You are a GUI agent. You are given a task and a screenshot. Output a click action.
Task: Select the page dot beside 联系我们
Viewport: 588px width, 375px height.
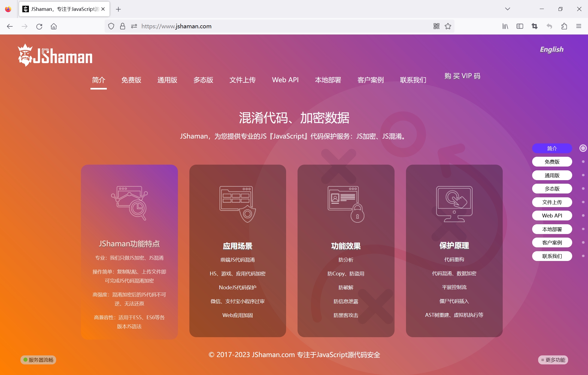point(583,256)
